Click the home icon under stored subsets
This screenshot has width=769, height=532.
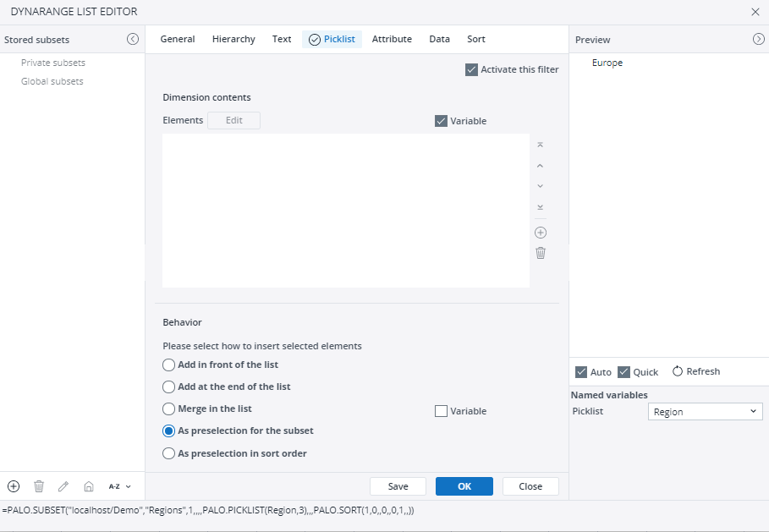tap(89, 486)
